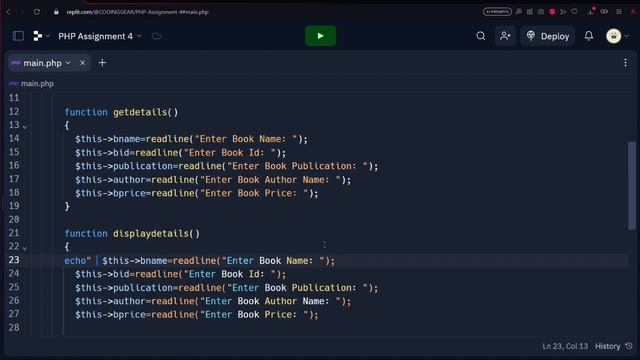Open the notifications bell
The width and height of the screenshot is (640, 360).
(589, 36)
